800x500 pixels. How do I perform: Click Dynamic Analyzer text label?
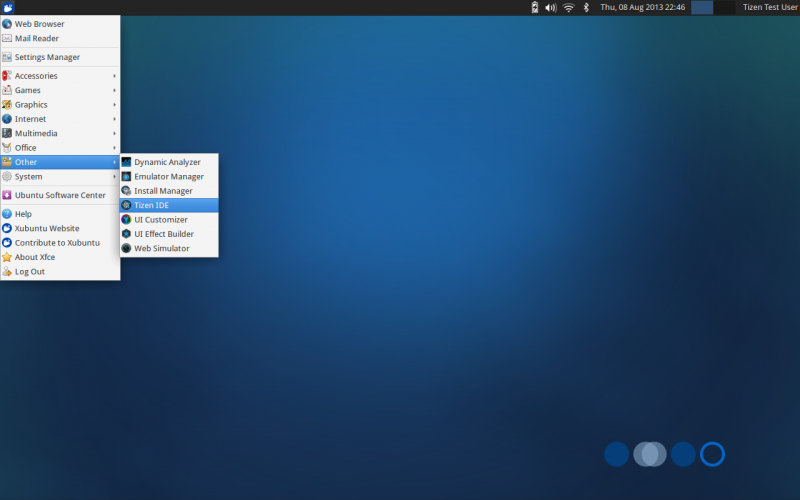coord(167,162)
